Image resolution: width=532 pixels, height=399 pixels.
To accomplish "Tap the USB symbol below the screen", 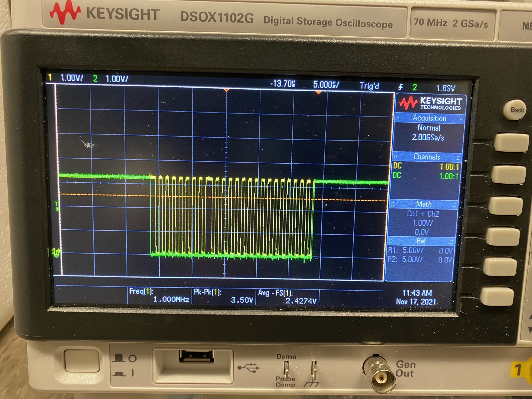I will 248,367.
